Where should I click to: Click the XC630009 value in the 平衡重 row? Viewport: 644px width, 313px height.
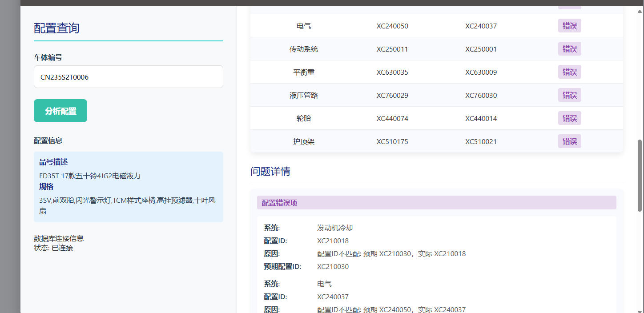coord(481,72)
